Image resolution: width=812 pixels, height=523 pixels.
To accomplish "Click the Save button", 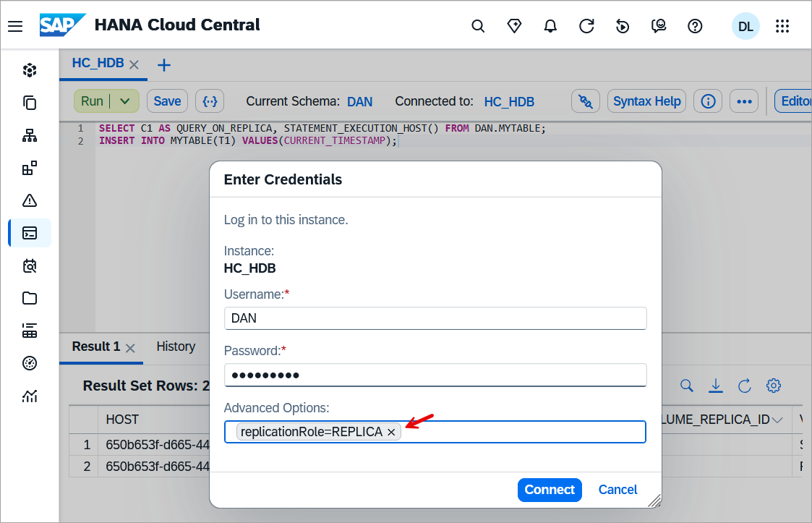I will coord(167,101).
